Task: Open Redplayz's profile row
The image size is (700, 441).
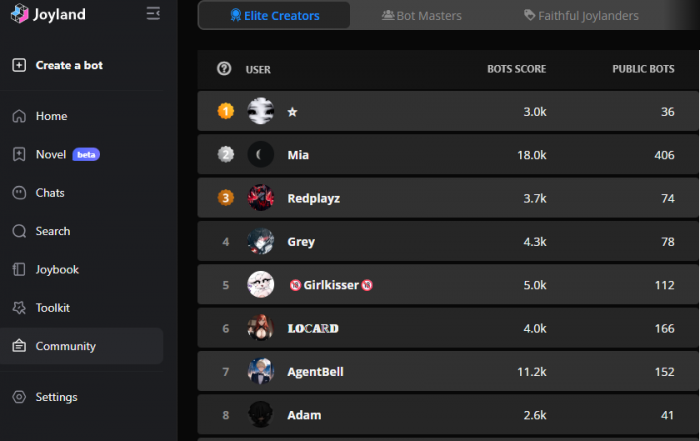Action: click(447, 198)
